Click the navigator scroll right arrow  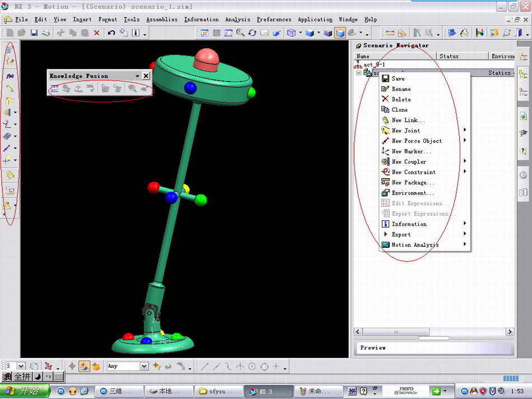pyautogui.click(x=510, y=332)
